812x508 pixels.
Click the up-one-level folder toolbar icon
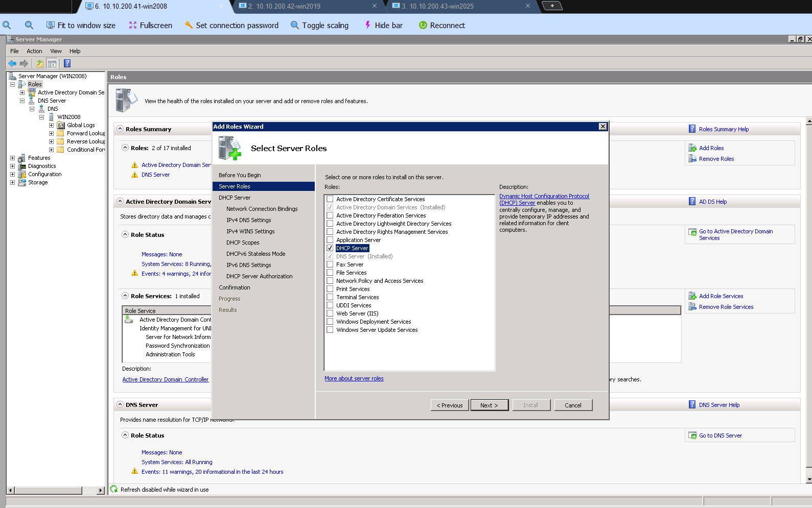pos(40,63)
